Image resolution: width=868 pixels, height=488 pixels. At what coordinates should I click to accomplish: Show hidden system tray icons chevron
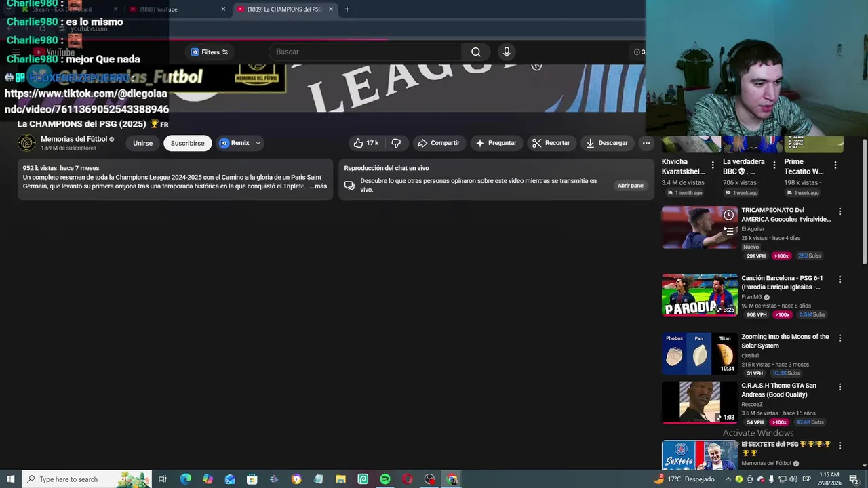point(728,479)
